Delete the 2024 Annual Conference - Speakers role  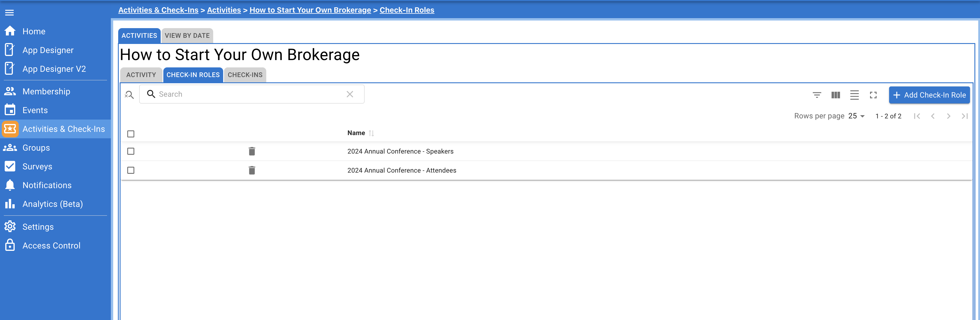pos(252,151)
